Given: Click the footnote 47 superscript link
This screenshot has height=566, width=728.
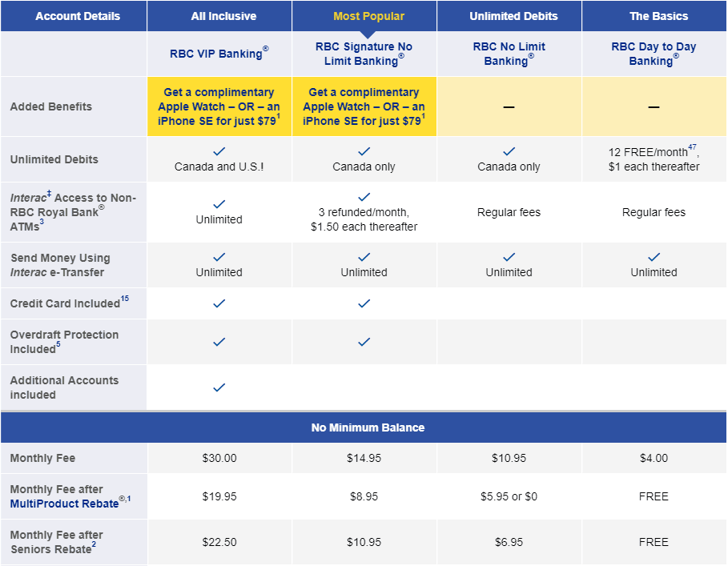Looking at the screenshot, I should coord(692,147).
